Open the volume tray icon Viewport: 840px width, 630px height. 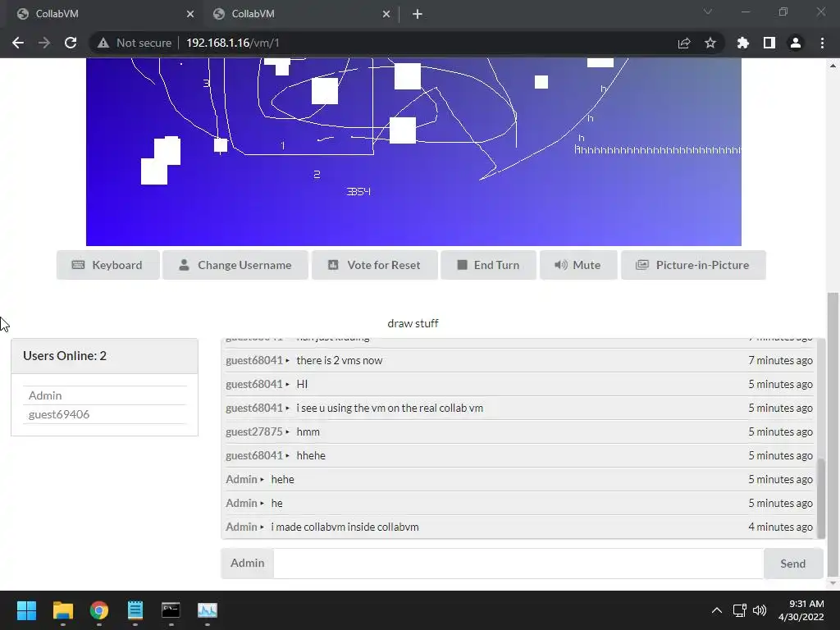coord(760,610)
